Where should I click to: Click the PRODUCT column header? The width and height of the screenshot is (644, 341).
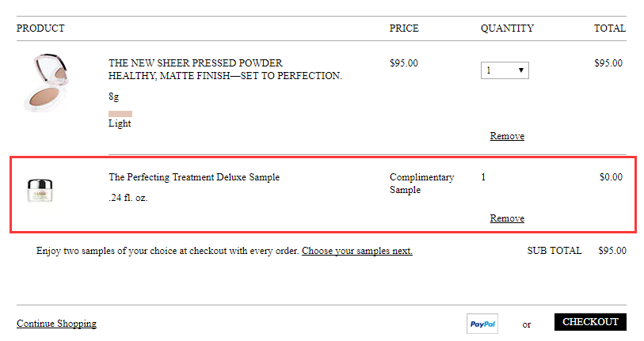tap(40, 28)
